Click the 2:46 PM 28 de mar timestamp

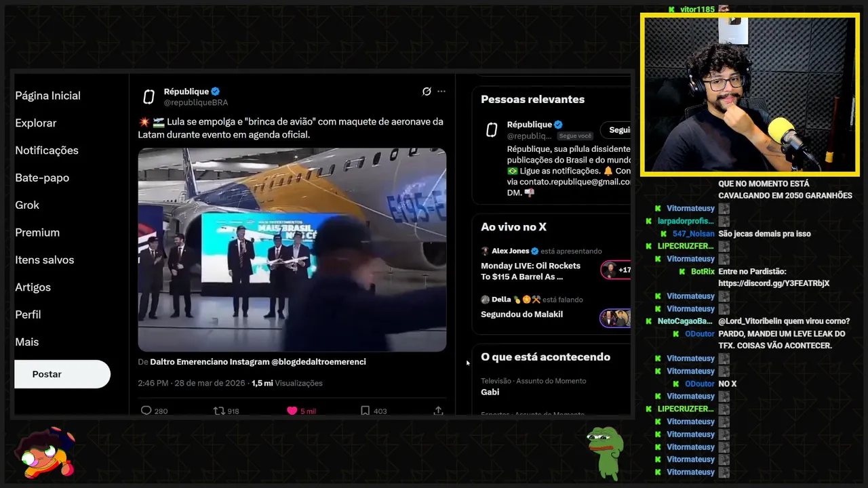click(192, 383)
